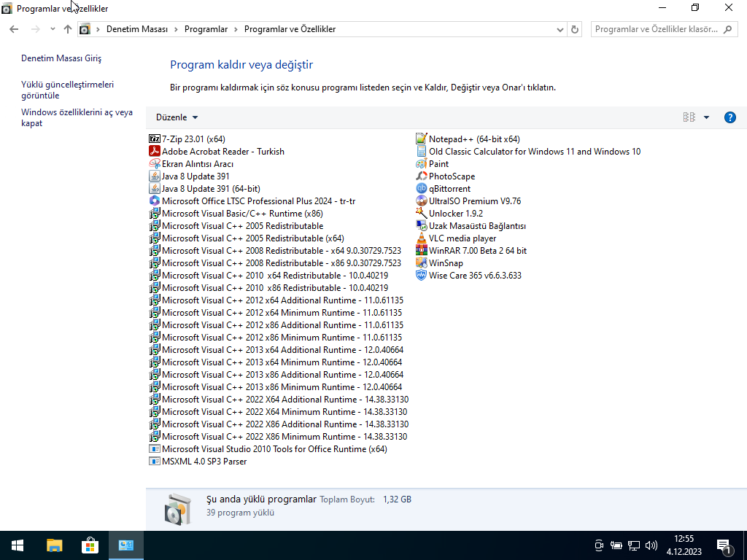Expand the chevron after Programlar breadcrumb
The height and width of the screenshot is (560, 747).
236,29
